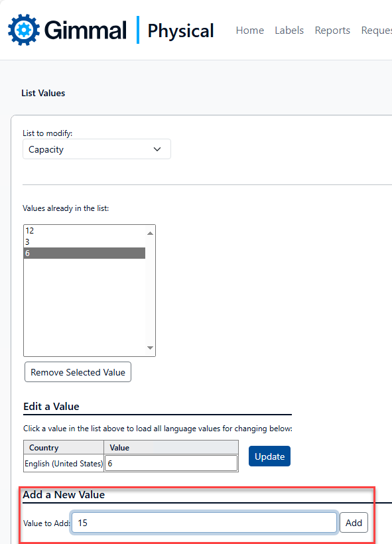Image resolution: width=392 pixels, height=544 pixels.
Task: Click the blue Update button
Action: (x=269, y=456)
